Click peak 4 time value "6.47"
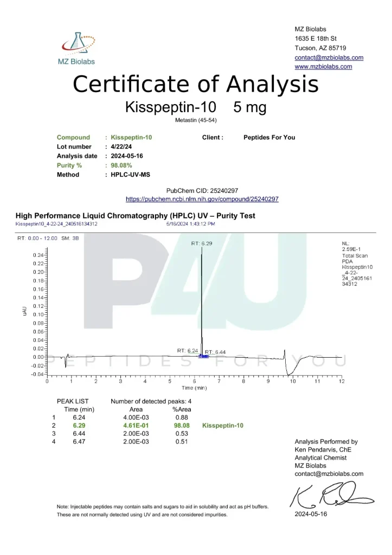 point(79,442)
